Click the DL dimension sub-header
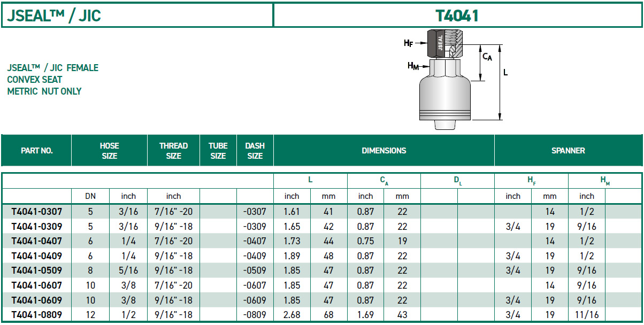This screenshot has width=644, height=325. (x=458, y=181)
